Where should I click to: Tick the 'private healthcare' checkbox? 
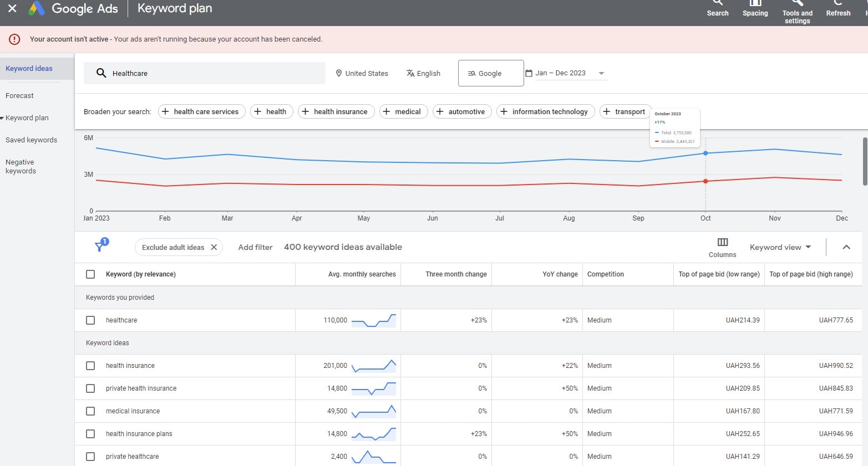point(90,457)
